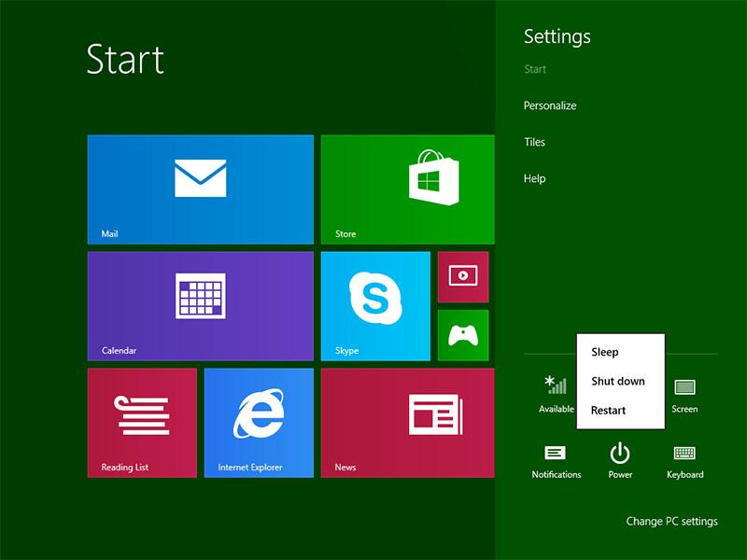The height and width of the screenshot is (560, 747).
Task: Open Personalize settings
Action: 550,105
